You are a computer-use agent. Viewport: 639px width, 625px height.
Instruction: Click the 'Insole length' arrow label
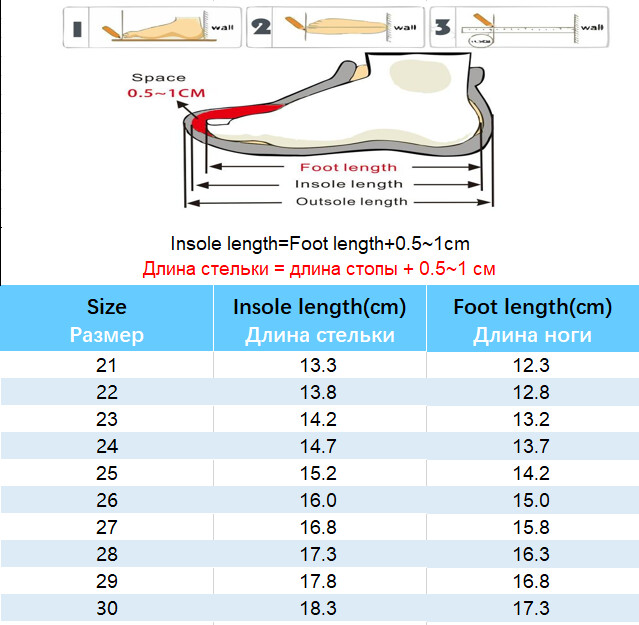click(348, 184)
